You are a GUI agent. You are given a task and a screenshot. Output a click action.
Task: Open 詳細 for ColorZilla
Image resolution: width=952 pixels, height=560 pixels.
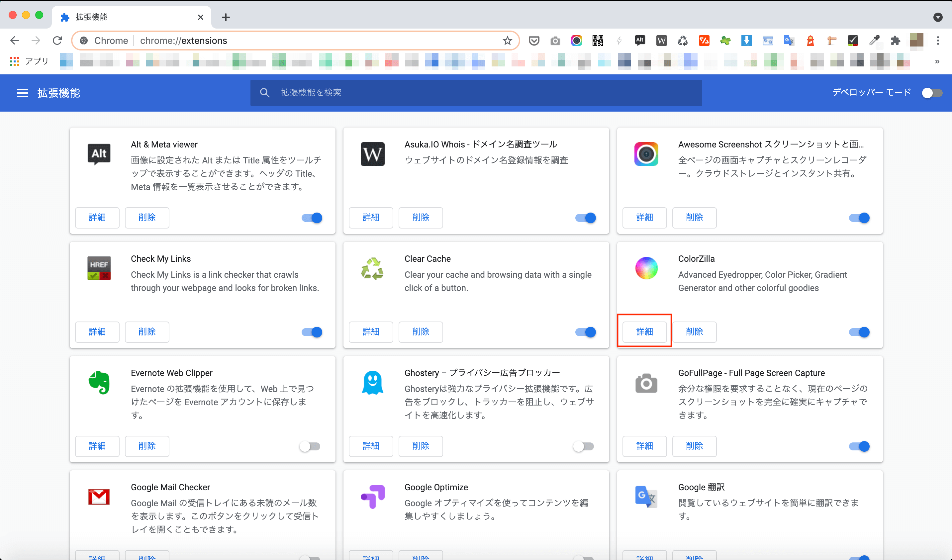click(644, 332)
